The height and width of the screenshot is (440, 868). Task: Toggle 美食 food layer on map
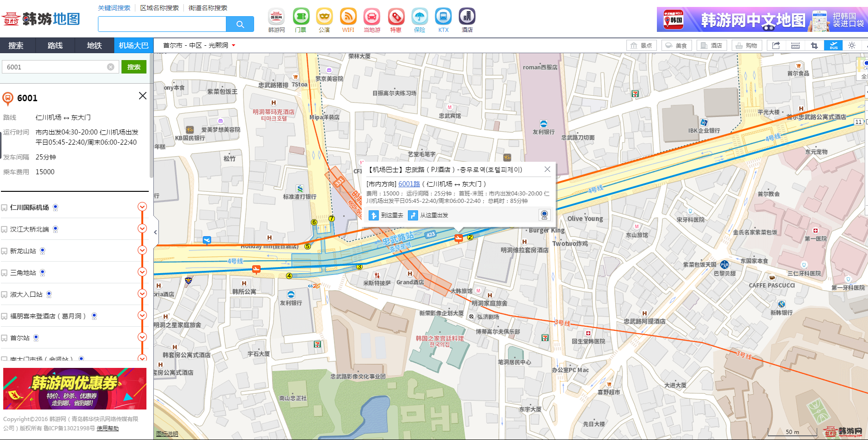(677, 45)
